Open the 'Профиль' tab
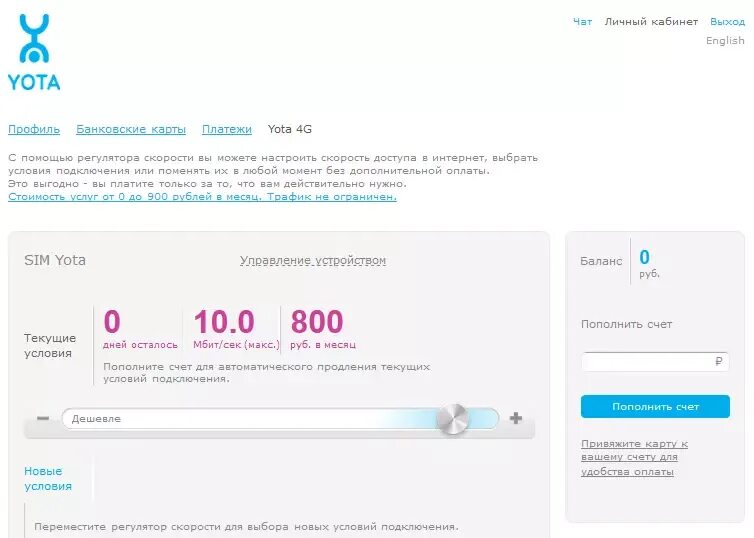Viewport: 754px width, 538px height. coord(34,129)
